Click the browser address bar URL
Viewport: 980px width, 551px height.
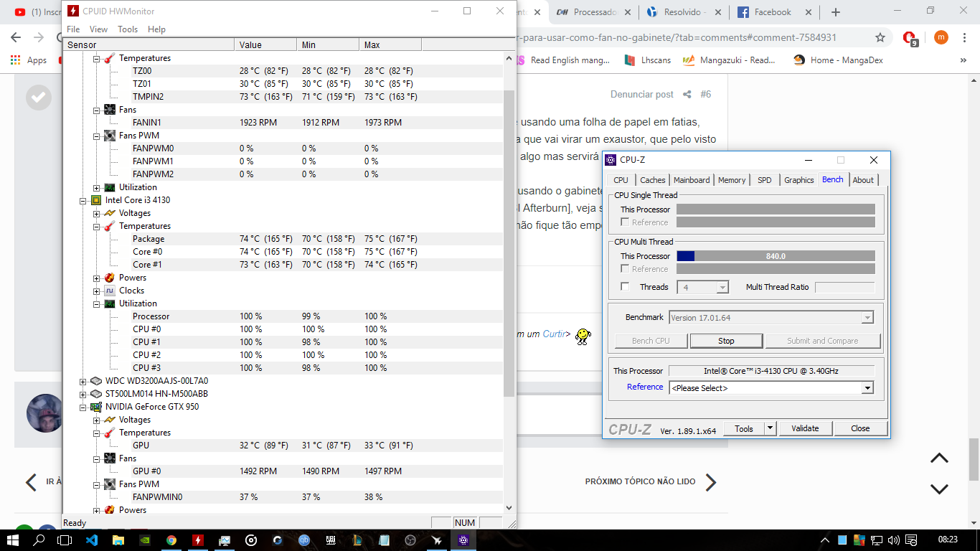point(677,37)
